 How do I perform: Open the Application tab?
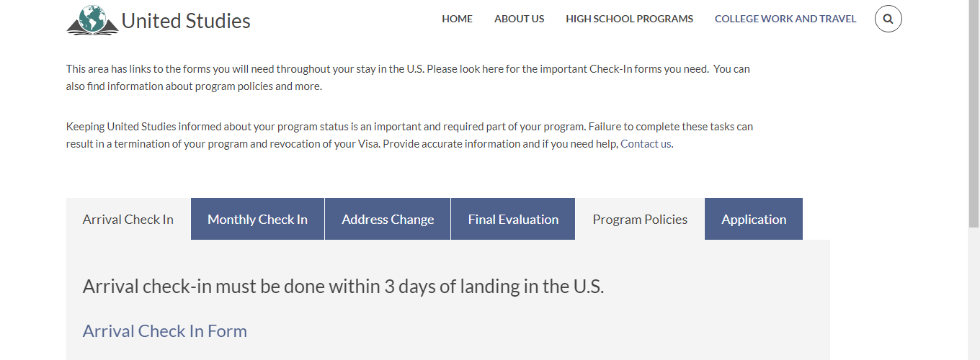click(x=754, y=220)
